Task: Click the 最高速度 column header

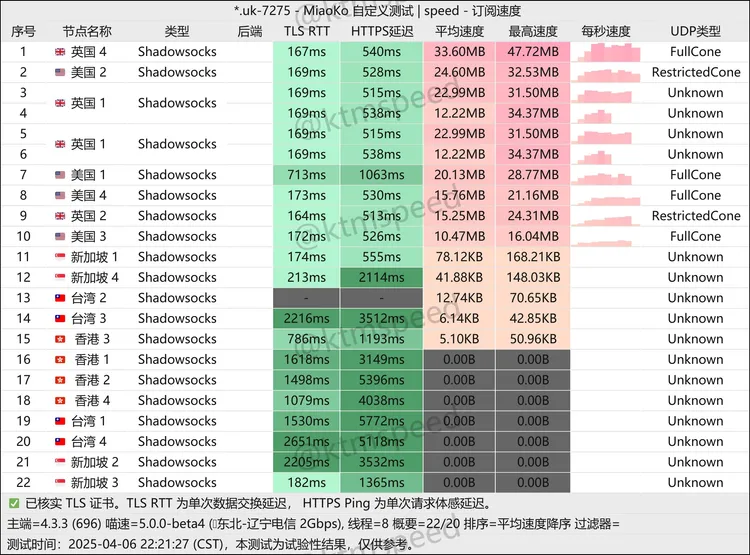Action: tap(533, 32)
